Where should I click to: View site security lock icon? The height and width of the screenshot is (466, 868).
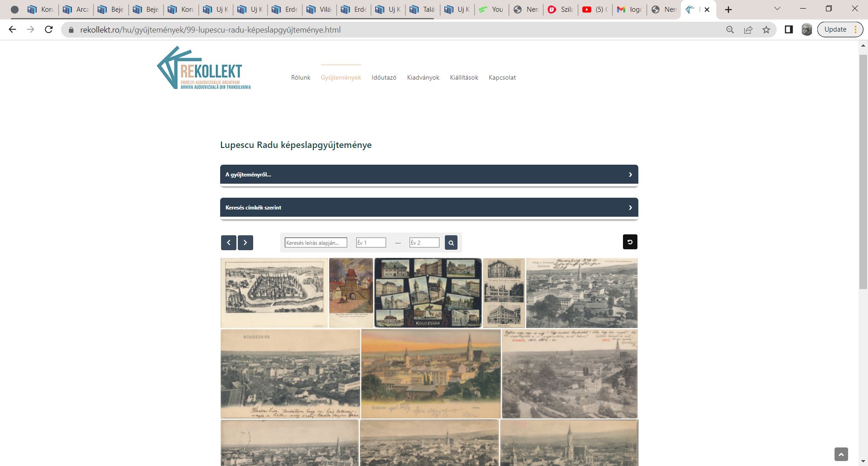tap(71, 30)
